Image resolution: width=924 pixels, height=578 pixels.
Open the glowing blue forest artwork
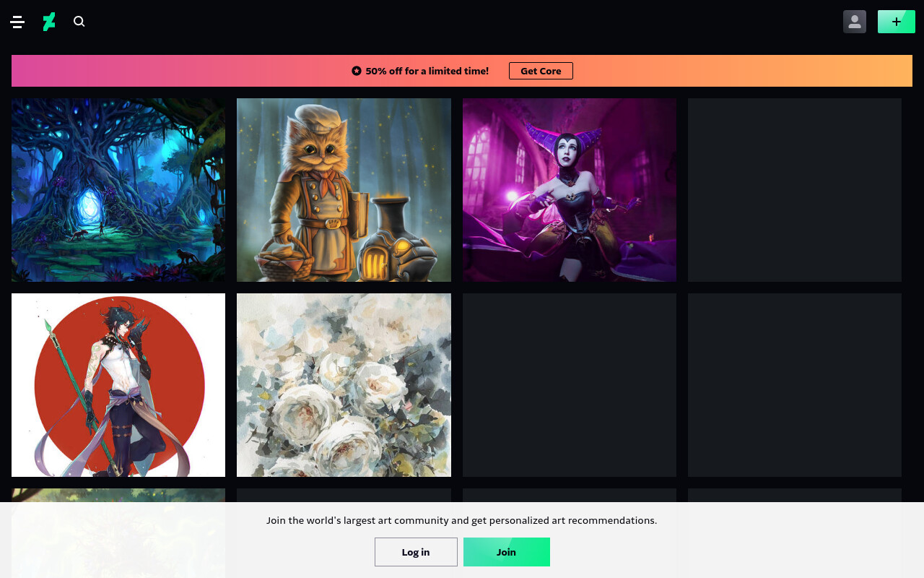[x=118, y=190]
